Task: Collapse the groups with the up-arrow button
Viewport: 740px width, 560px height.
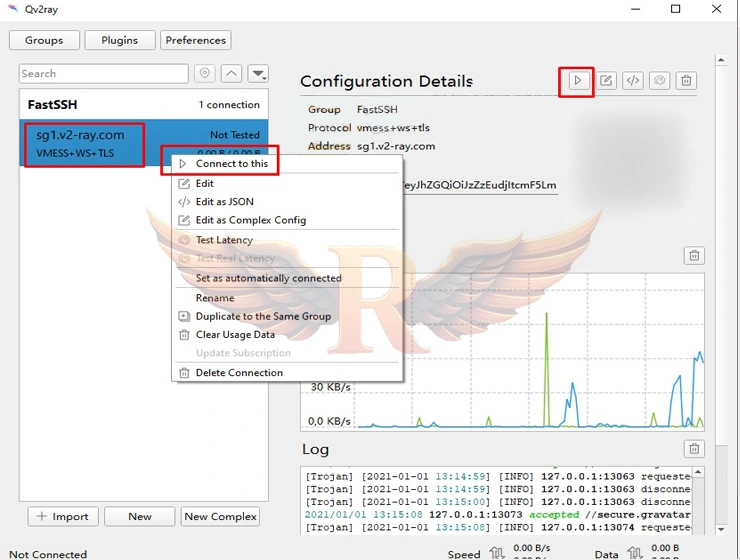Action: pyautogui.click(x=231, y=74)
